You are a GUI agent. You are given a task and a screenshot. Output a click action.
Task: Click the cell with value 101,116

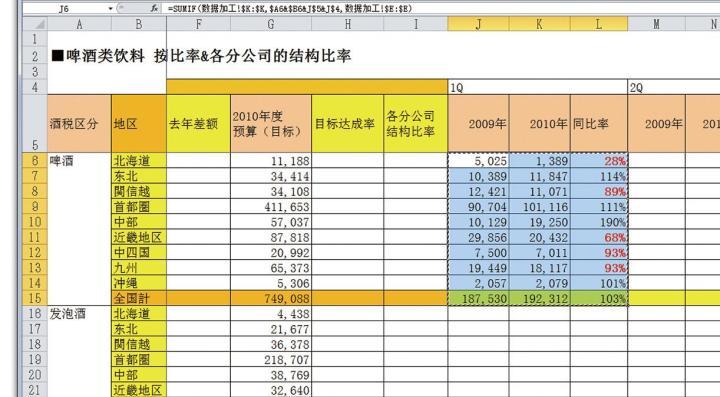540,207
